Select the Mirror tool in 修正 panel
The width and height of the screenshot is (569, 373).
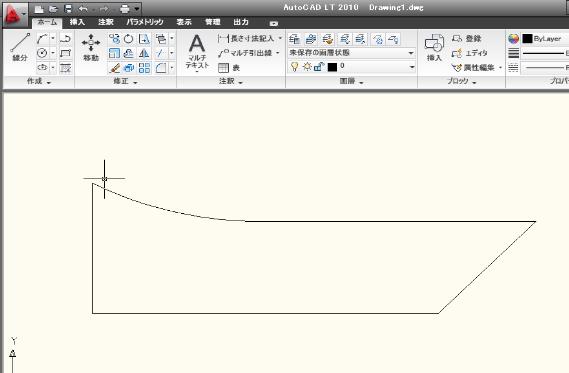[x=144, y=53]
